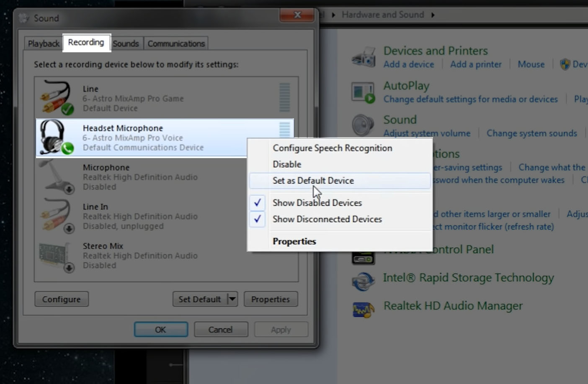Switch to the Sounds tab
The image size is (588, 384).
coord(126,44)
